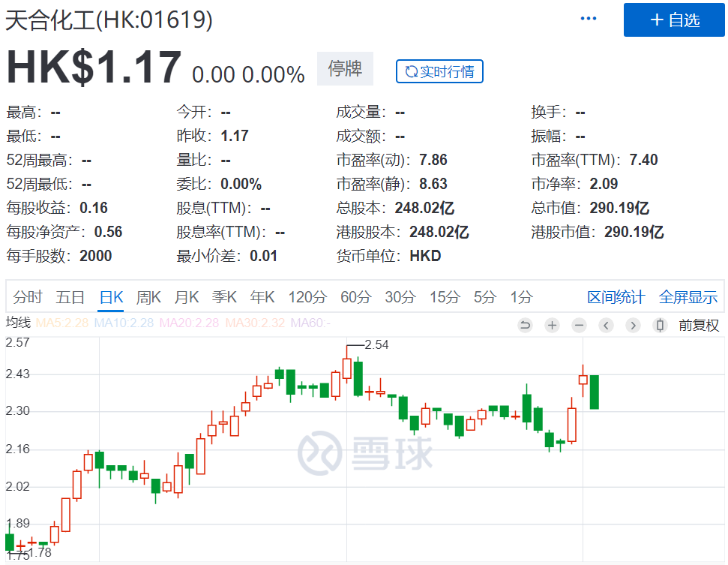
Task: Pan chart left with left chevron
Action: tap(606, 325)
